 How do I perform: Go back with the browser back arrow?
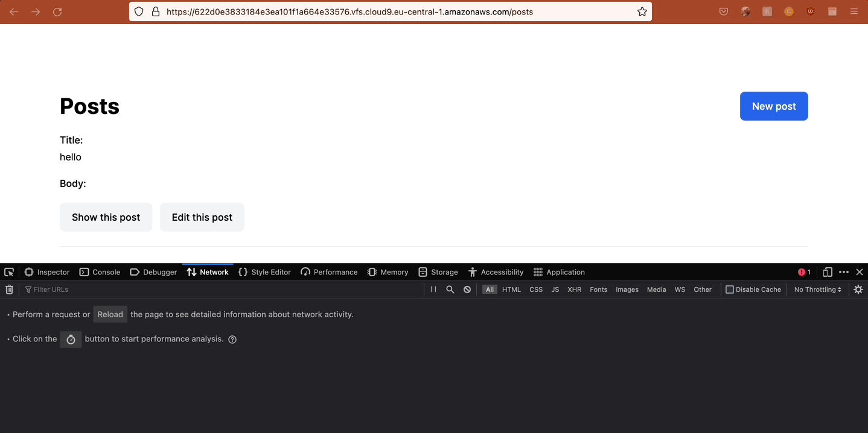pos(14,11)
